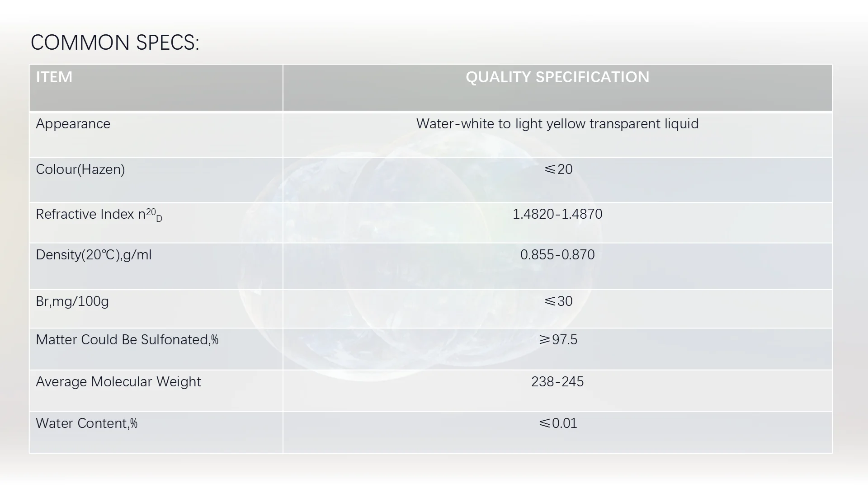Click the Colour(Hazen) row label

point(80,169)
